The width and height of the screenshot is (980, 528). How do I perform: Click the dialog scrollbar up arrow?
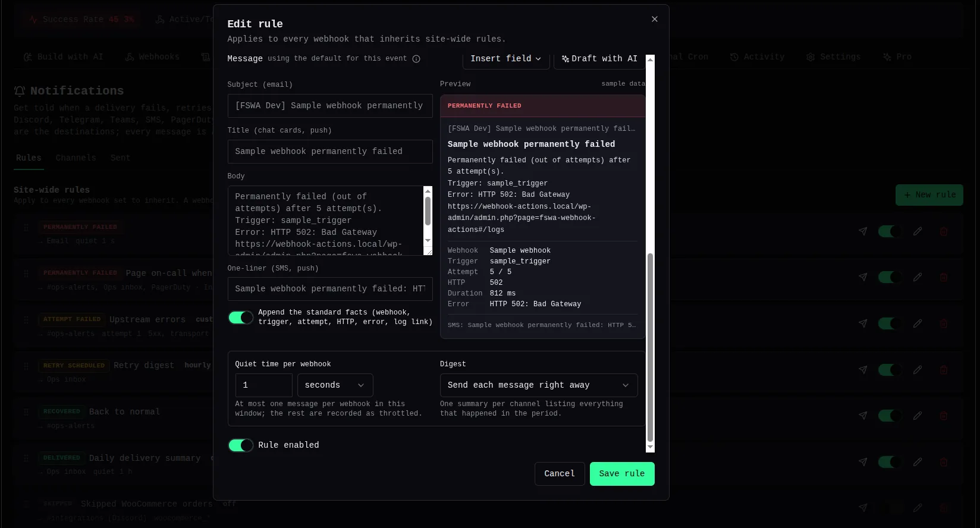(650, 59)
